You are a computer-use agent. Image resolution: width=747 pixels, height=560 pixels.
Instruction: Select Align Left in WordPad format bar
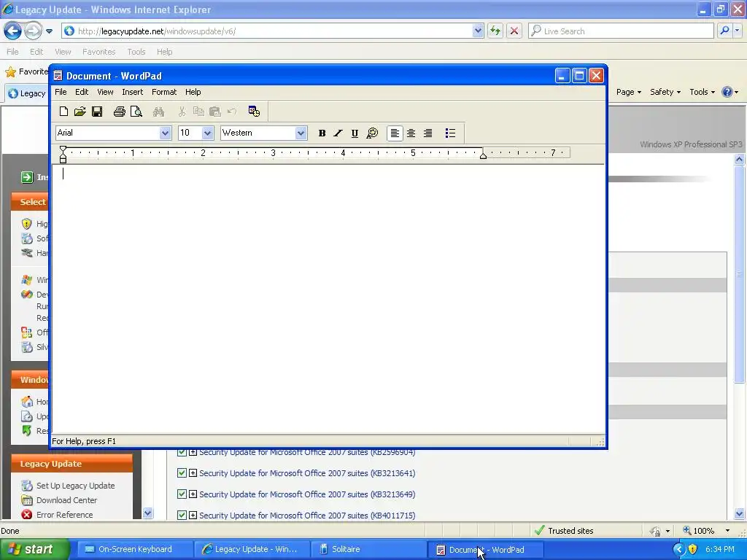click(x=395, y=133)
